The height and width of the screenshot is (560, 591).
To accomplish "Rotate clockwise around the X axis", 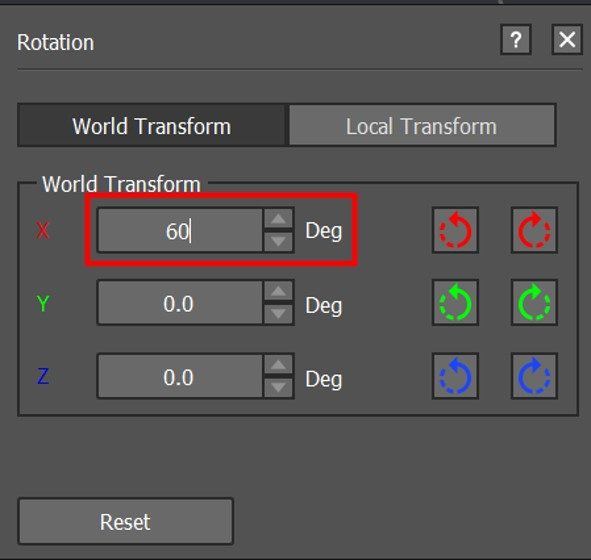I will tap(534, 230).
